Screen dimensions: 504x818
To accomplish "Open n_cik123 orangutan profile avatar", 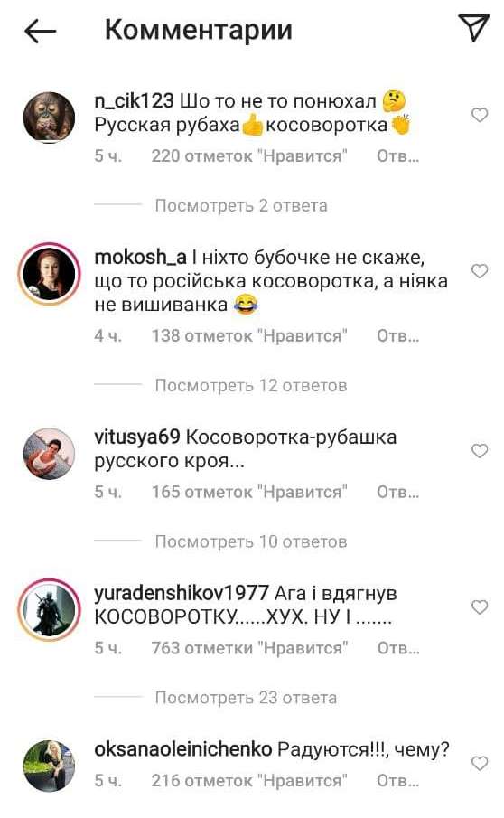I will [50, 118].
